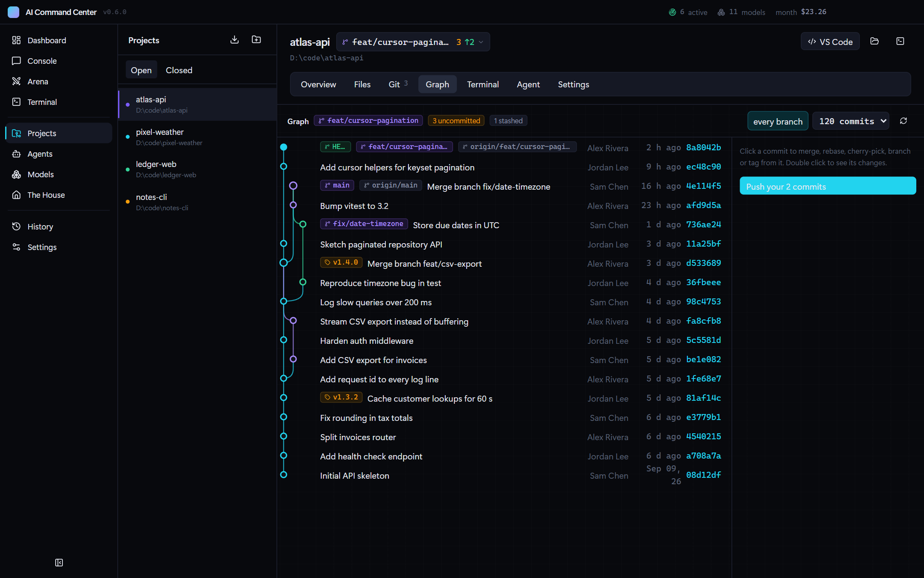
Task: Open the Console page
Action: (59, 61)
